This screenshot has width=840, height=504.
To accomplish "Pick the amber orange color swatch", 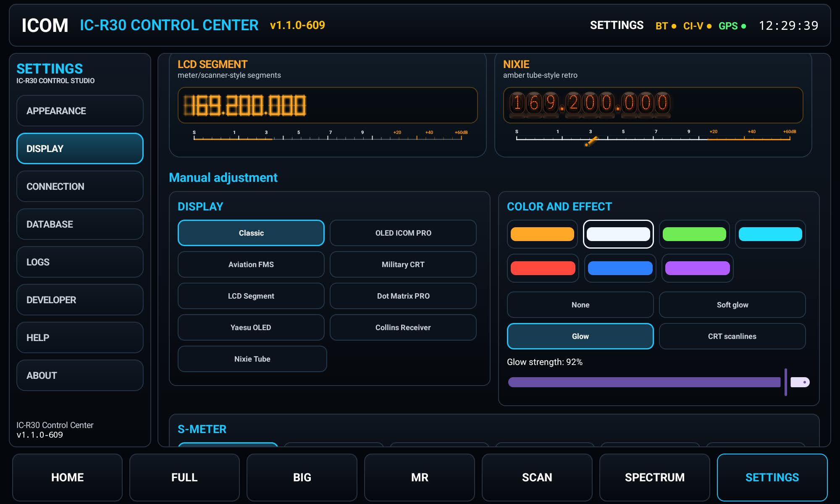I will [x=542, y=234].
